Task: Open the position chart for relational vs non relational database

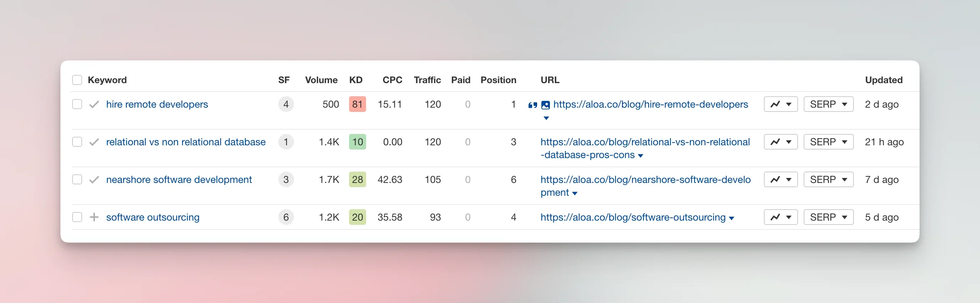Action: [x=780, y=142]
